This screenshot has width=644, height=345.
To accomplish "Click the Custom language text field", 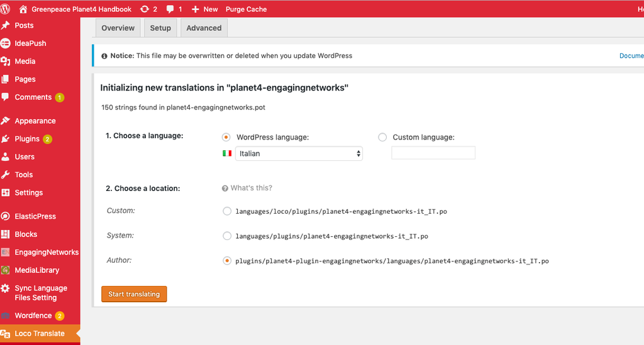I will pos(433,153).
